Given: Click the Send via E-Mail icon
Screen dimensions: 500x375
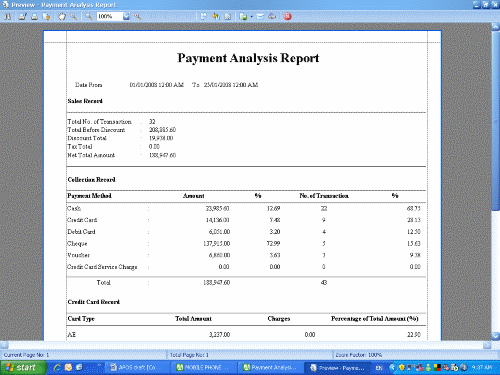Looking at the screenshot, I should [x=260, y=16].
